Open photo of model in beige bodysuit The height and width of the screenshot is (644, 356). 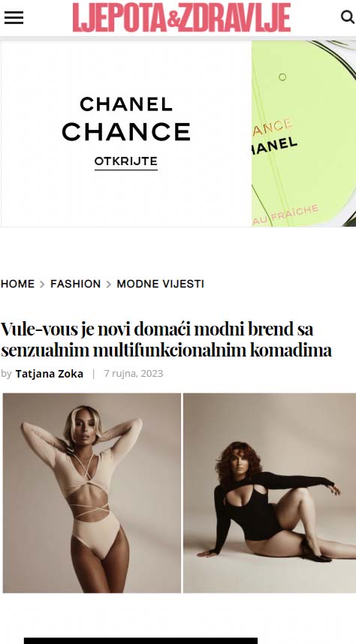tap(92, 493)
